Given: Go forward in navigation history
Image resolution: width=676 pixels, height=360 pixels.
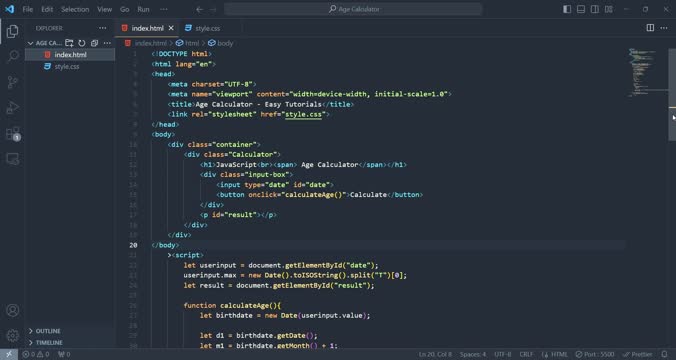Looking at the screenshot, I should click(213, 9).
